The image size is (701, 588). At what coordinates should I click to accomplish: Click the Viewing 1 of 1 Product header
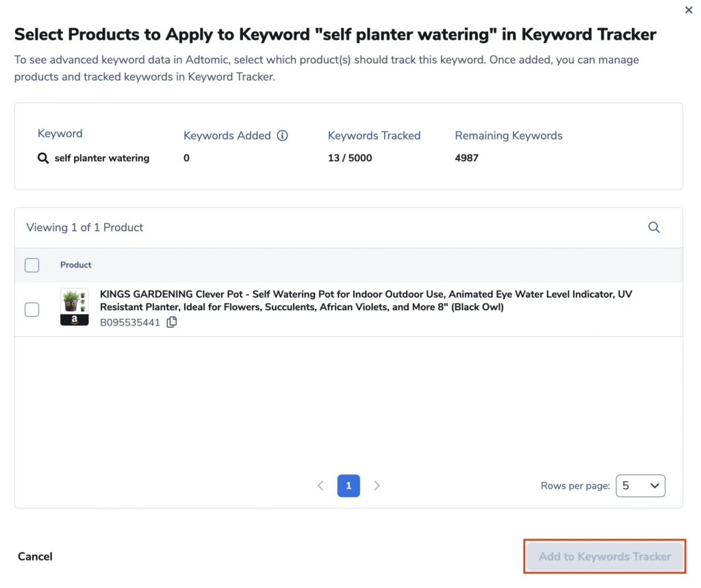click(84, 227)
